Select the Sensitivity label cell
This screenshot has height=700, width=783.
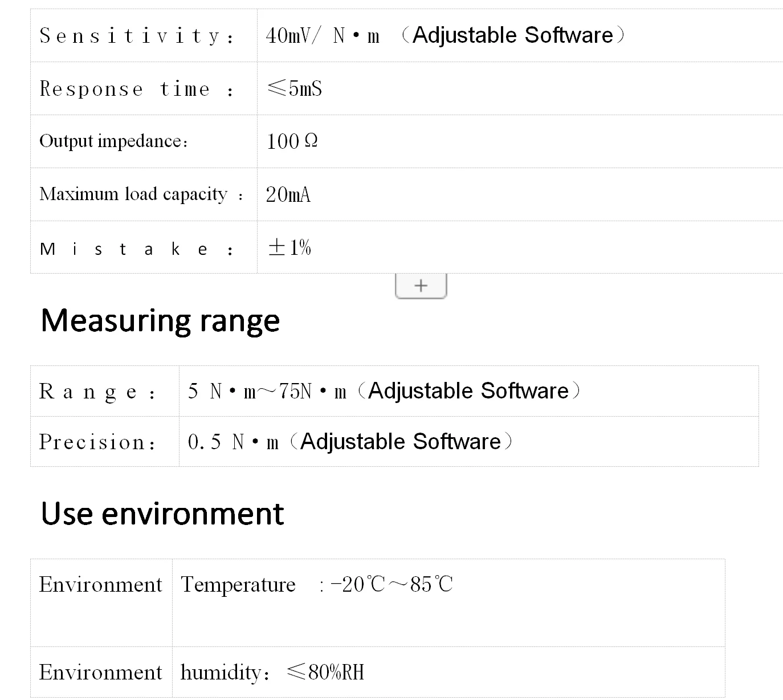pyautogui.click(x=137, y=36)
